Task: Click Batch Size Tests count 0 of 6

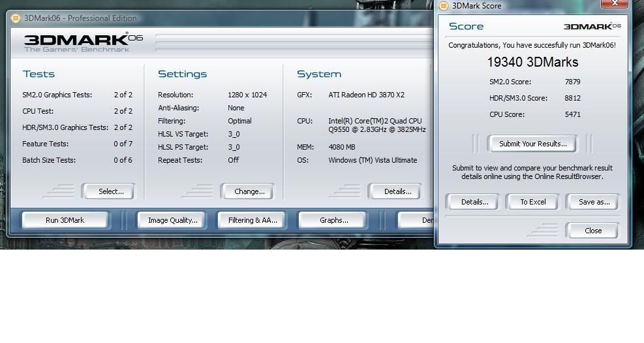Action: point(123,160)
